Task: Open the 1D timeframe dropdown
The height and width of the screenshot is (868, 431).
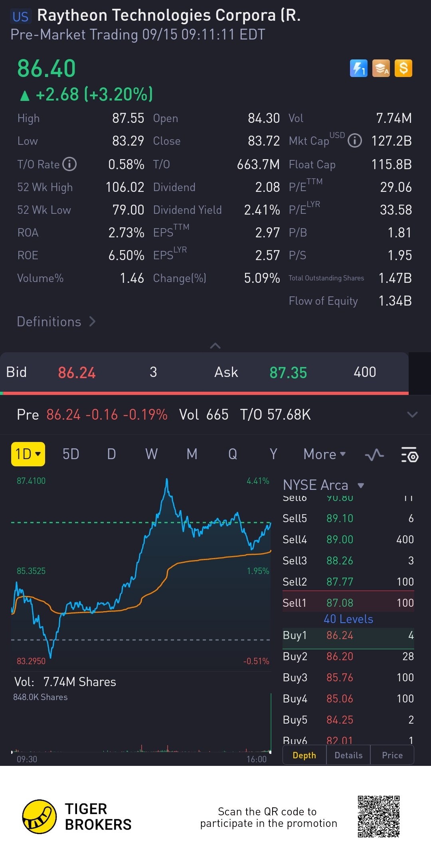Action: pos(28,454)
